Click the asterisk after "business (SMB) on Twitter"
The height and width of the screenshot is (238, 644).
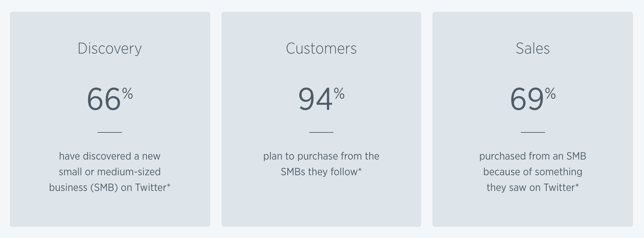[169, 185]
